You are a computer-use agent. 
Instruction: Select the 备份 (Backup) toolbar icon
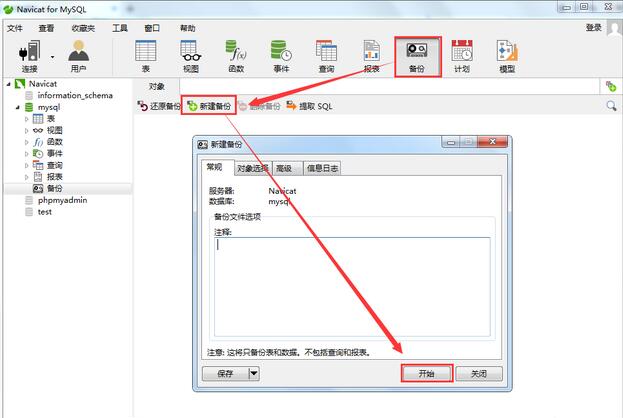point(417,56)
